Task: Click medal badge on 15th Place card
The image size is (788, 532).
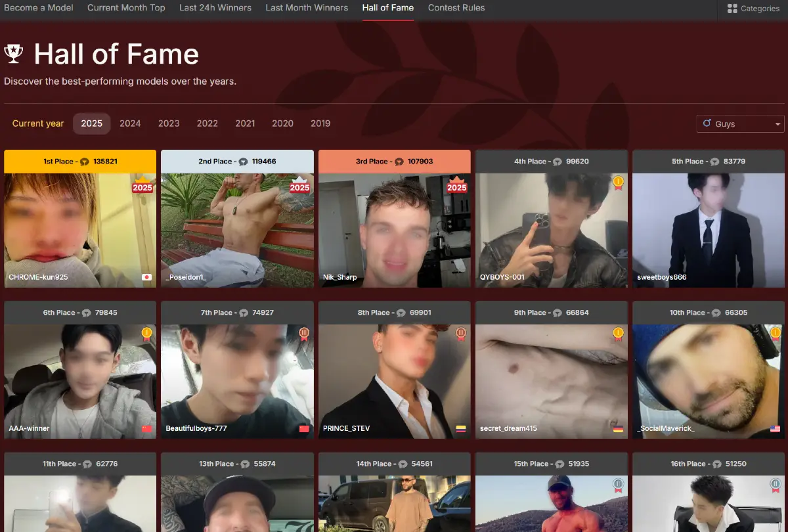Action: (618, 485)
